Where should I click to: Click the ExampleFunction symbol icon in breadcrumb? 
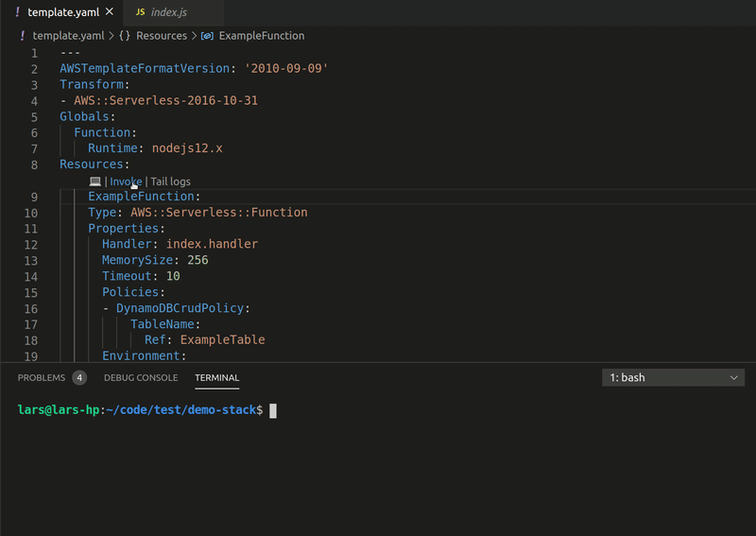[x=207, y=36]
